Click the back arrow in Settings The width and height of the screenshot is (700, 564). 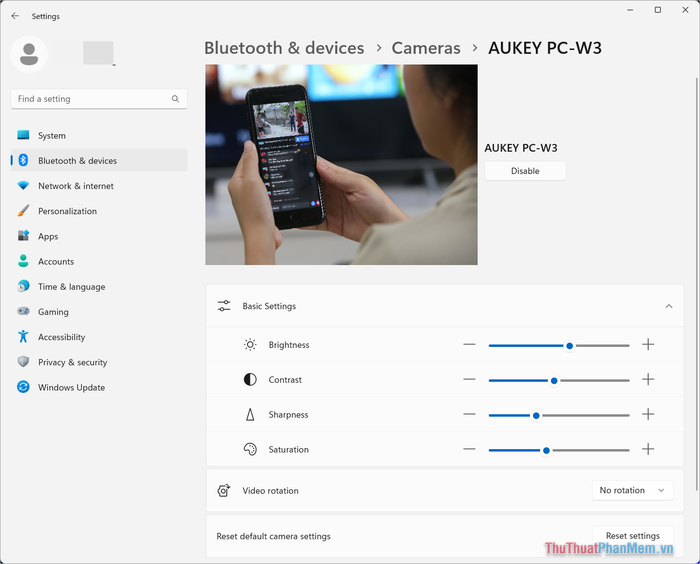click(15, 16)
